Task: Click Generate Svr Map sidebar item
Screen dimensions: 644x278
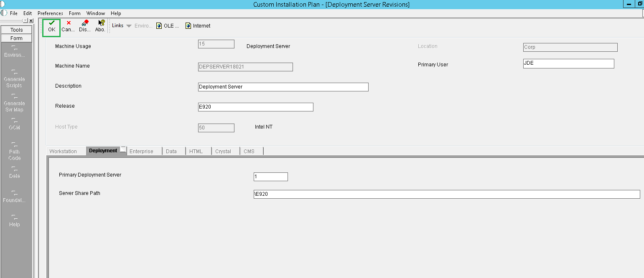Action: click(x=14, y=104)
